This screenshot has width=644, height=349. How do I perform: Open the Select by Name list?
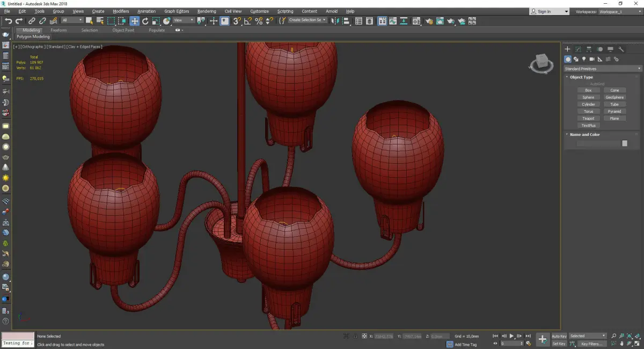pyautogui.click(x=100, y=20)
